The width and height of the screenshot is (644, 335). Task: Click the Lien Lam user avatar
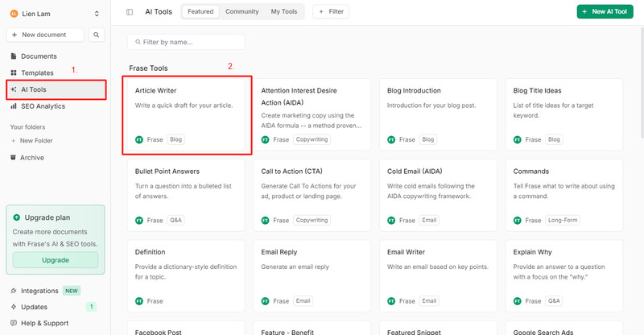click(14, 14)
